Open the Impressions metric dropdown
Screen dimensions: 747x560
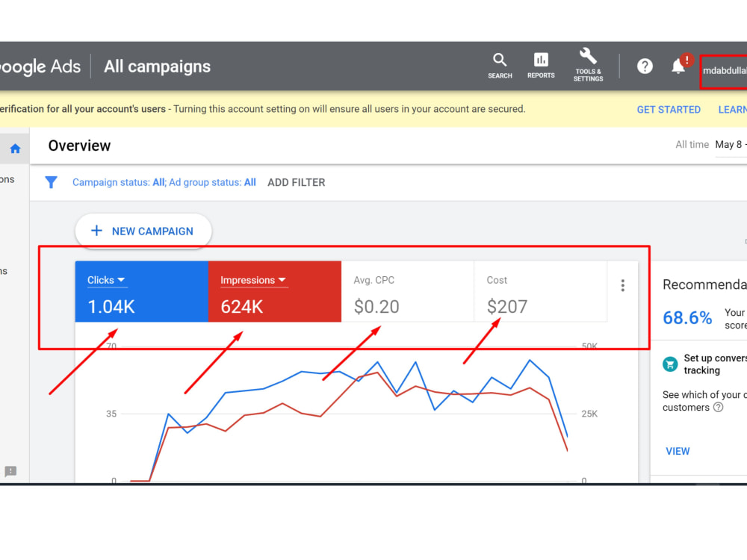[x=253, y=280]
